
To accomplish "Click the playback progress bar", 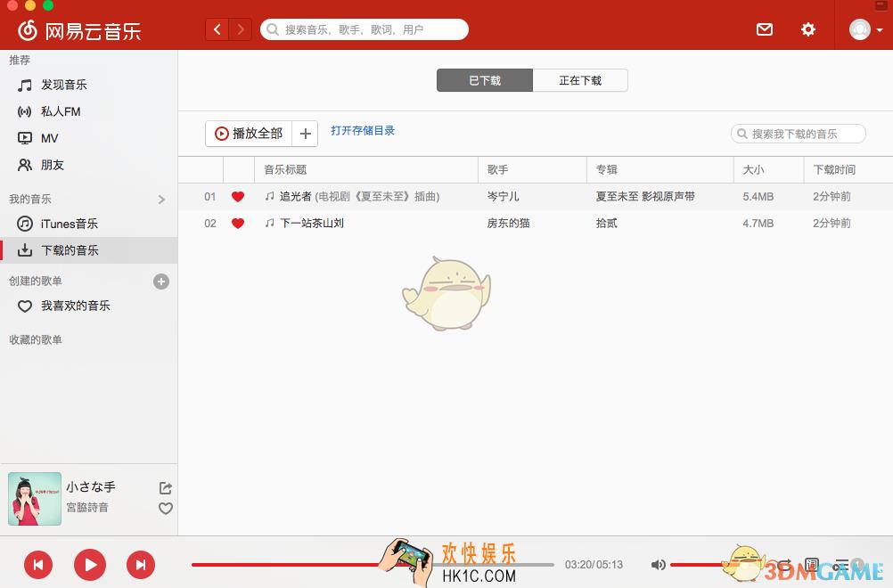I will click(373, 565).
